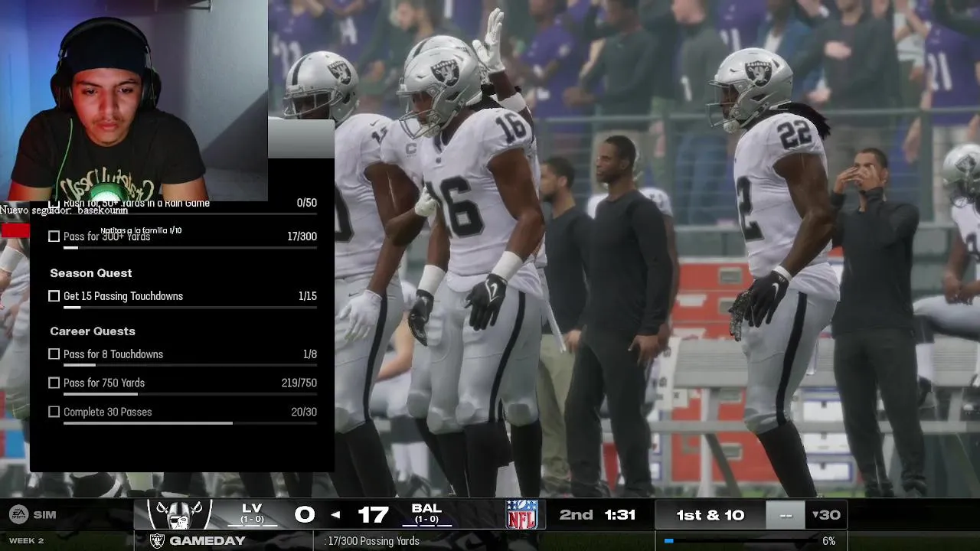Click the Pass for 300+ Yards progress bar
The height and width of the screenshot is (551, 980).
click(190, 247)
